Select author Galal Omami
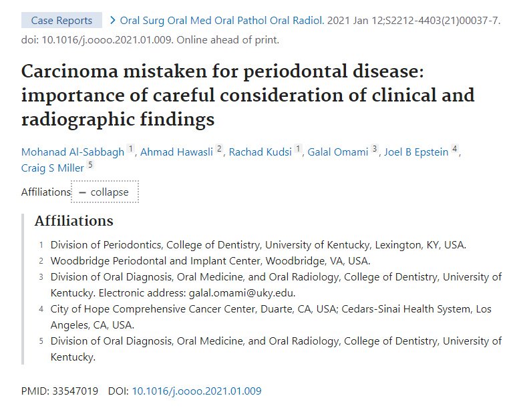Viewport: 513px width, 420px height. click(x=338, y=152)
